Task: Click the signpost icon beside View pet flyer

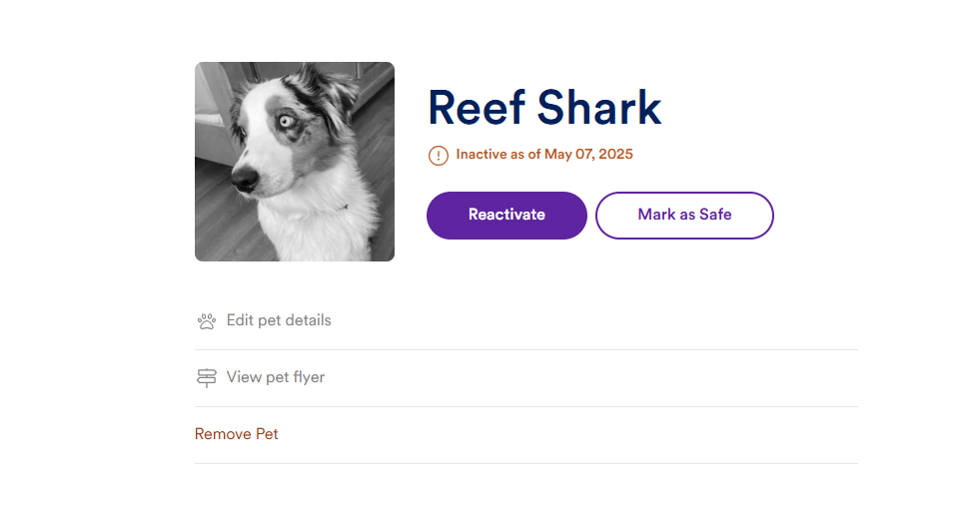Action: [x=206, y=377]
